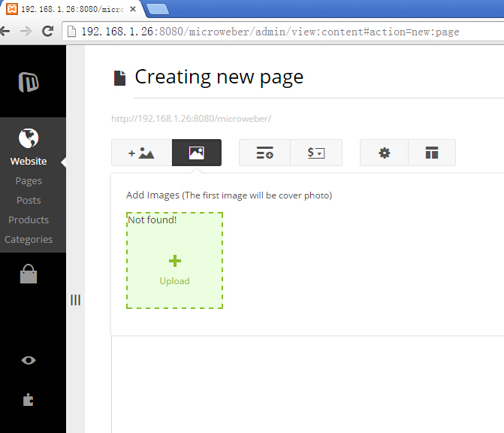Click the address bar page icon

click(71, 32)
